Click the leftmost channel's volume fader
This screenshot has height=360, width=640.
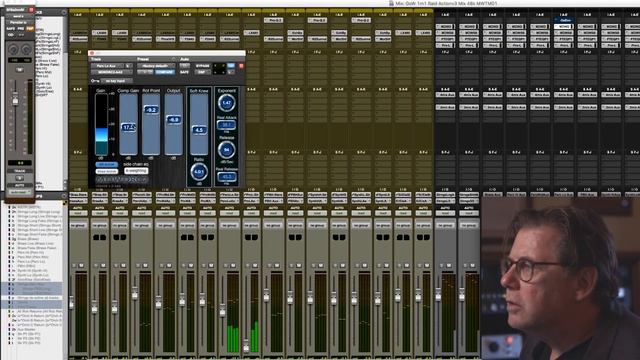pyautogui.click(x=72, y=302)
